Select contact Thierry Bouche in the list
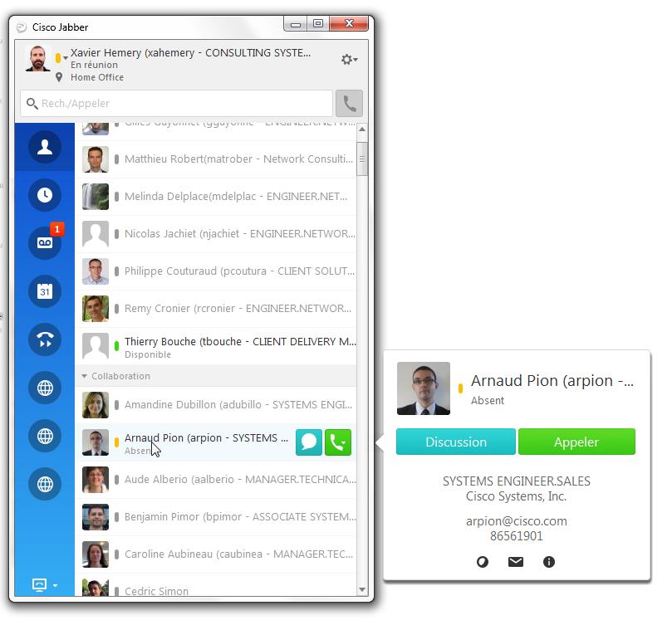Image resolution: width=672 pixels, height=625 pixels. click(216, 347)
